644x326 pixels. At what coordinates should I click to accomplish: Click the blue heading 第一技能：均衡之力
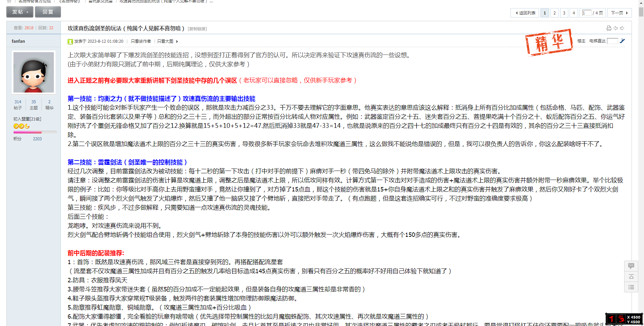(162, 99)
